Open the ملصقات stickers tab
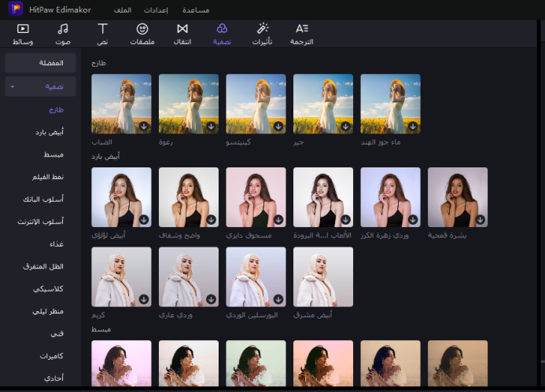Viewport: 545px width, 392px height. [142, 34]
